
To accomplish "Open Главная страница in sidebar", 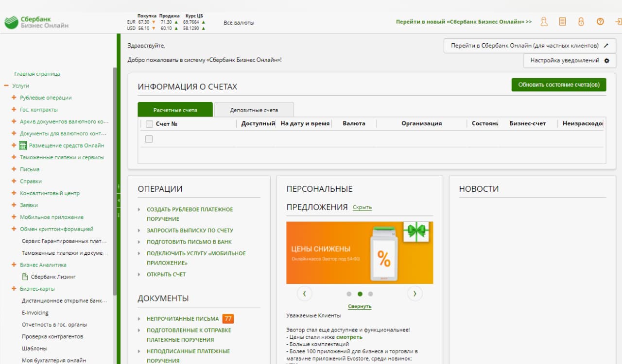I will click(x=37, y=74).
